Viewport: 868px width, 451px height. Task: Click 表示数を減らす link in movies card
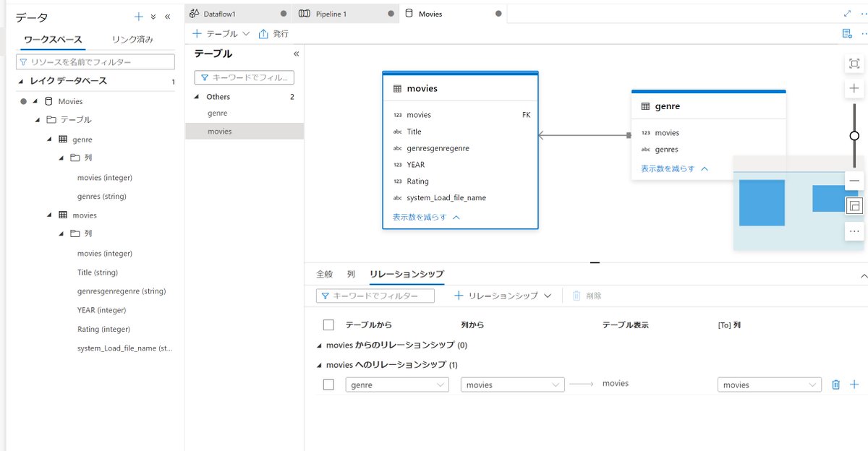[x=420, y=217]
